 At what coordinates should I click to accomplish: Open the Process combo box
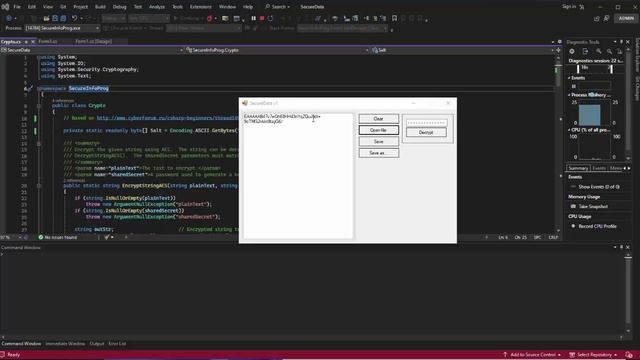coord(62,28)
